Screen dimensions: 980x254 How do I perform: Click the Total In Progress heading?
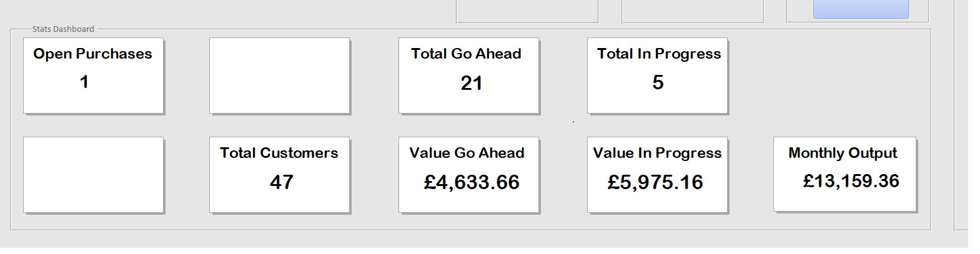coord(658,54)
